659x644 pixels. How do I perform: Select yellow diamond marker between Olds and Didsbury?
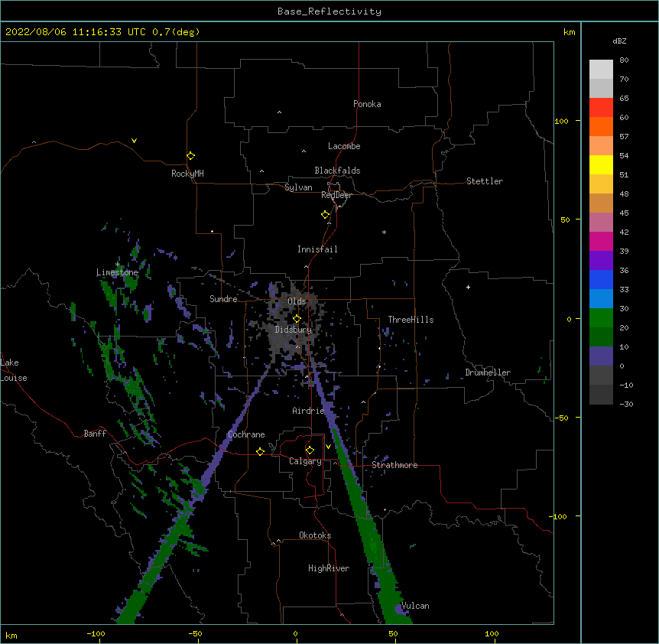point(297,319)
